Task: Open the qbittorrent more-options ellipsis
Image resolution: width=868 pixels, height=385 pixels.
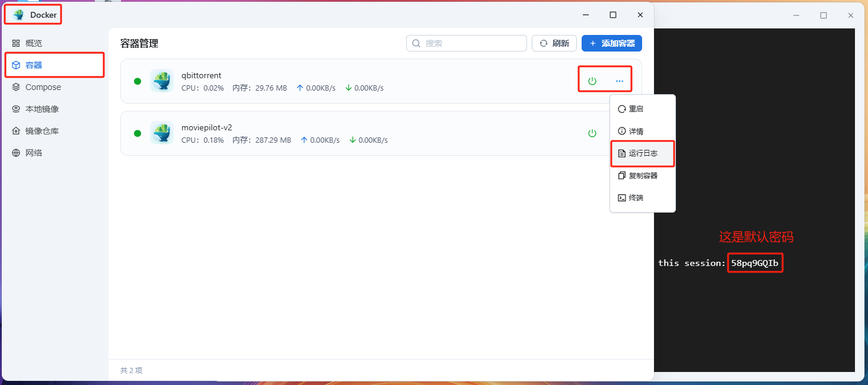Action: click(x=620, y=81)
